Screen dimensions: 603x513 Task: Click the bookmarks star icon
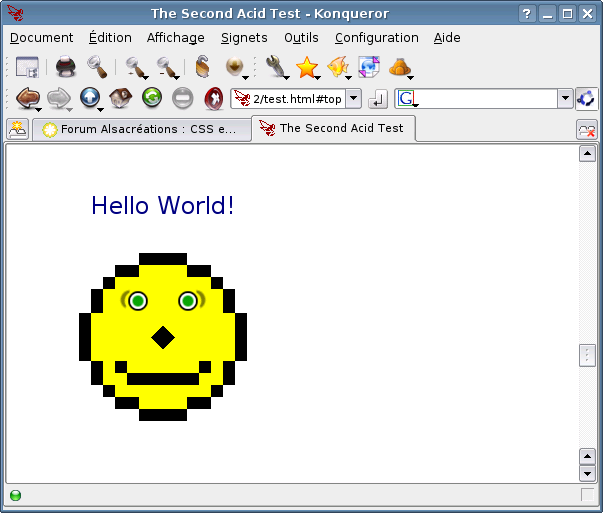tap(306, 67)
